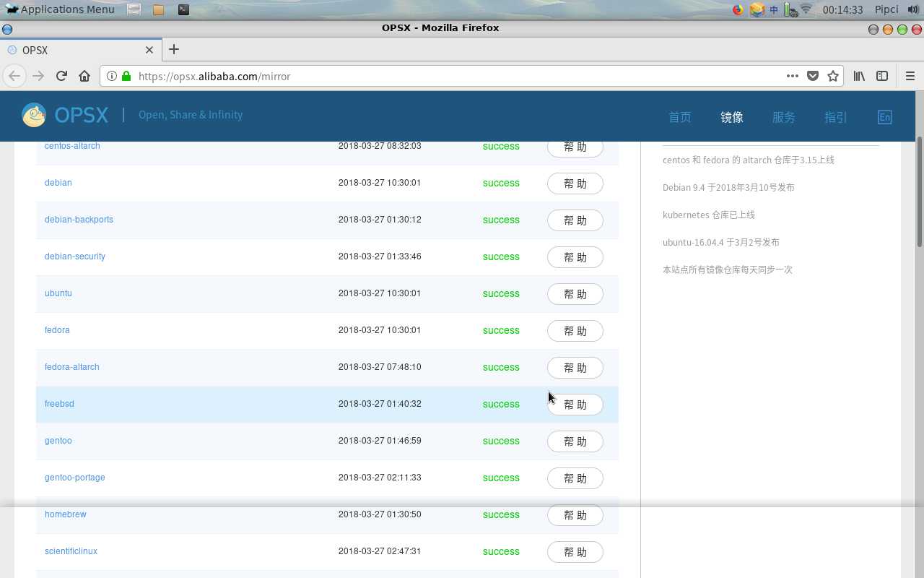Open the Firefox Library menu
The height and width of the screenshot is (578, 924).
(x=859, y=76)
